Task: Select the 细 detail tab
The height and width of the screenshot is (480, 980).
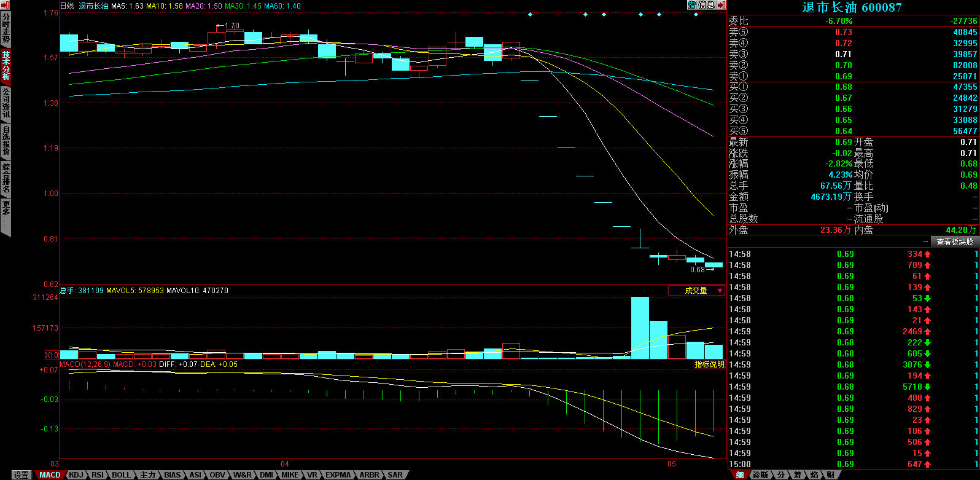Action: click(740, 475)
